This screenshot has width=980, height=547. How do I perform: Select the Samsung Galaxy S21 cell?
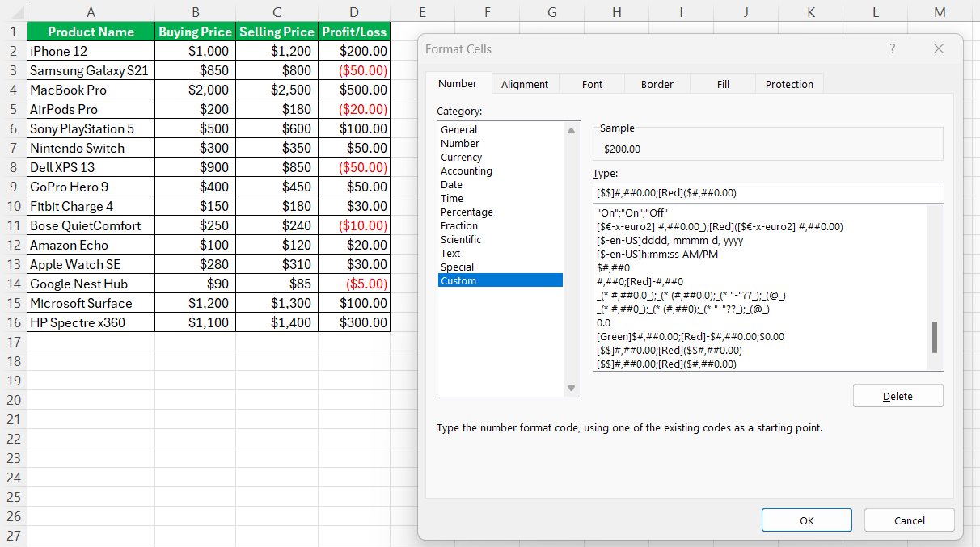91,70
